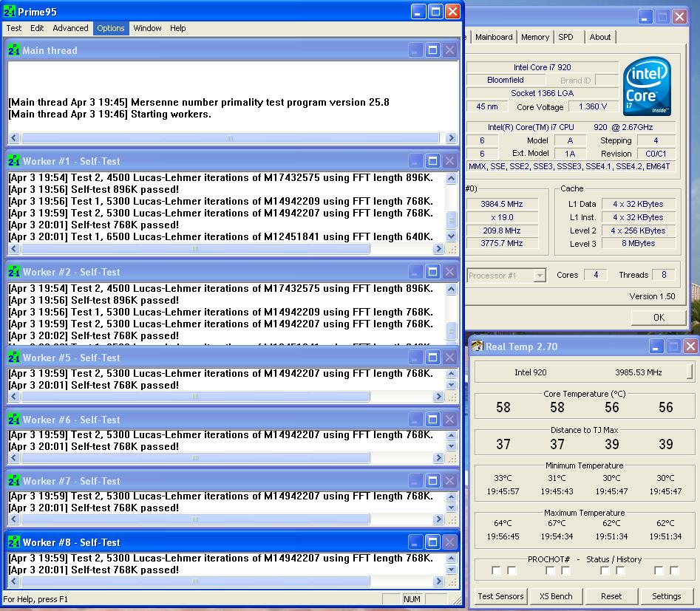
Task: Click Worker #1 vertical scrollbar down arrow
Action: coord(452,236)
